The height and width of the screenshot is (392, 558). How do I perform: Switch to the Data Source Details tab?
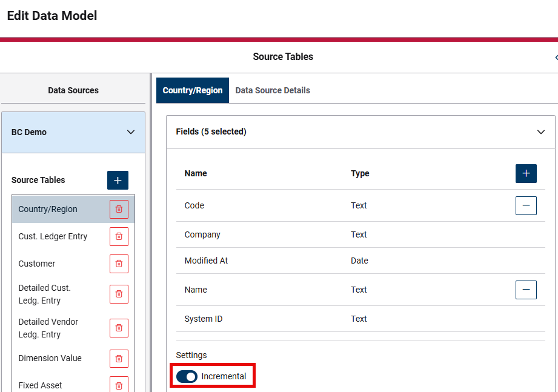pos(272,90)
